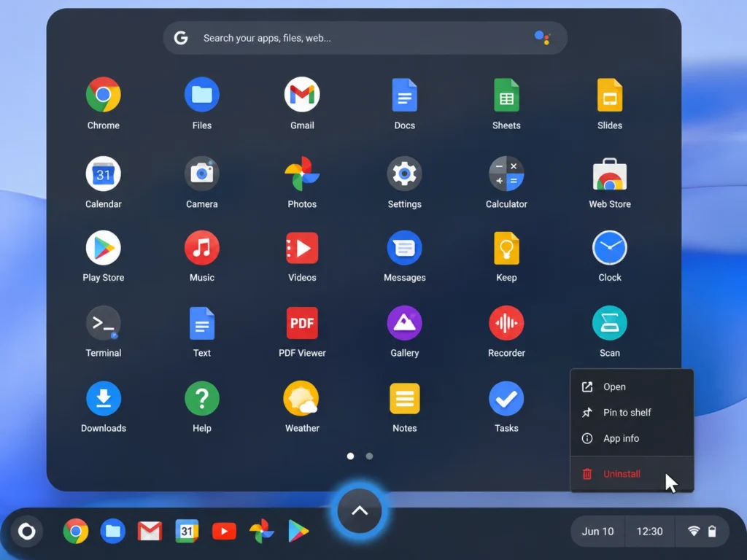
Task: Open Play Store from the shelf
Action: tap(298, 531)
